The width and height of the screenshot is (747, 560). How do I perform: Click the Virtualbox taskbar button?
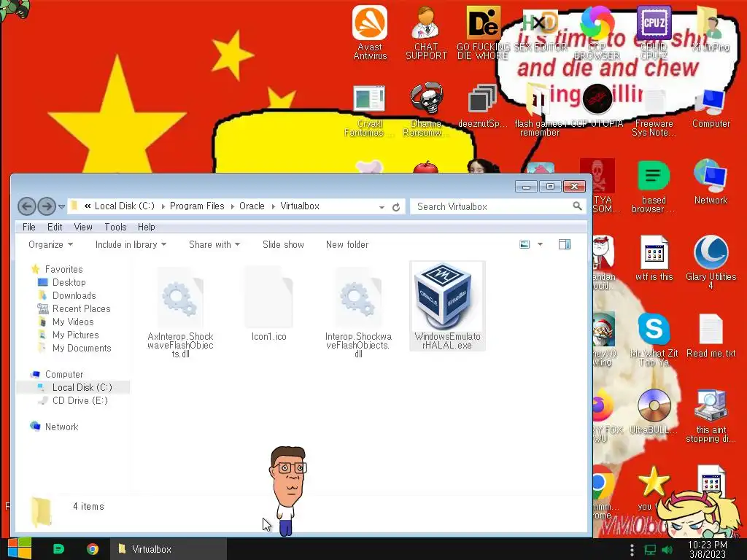[x=169, y=549]
